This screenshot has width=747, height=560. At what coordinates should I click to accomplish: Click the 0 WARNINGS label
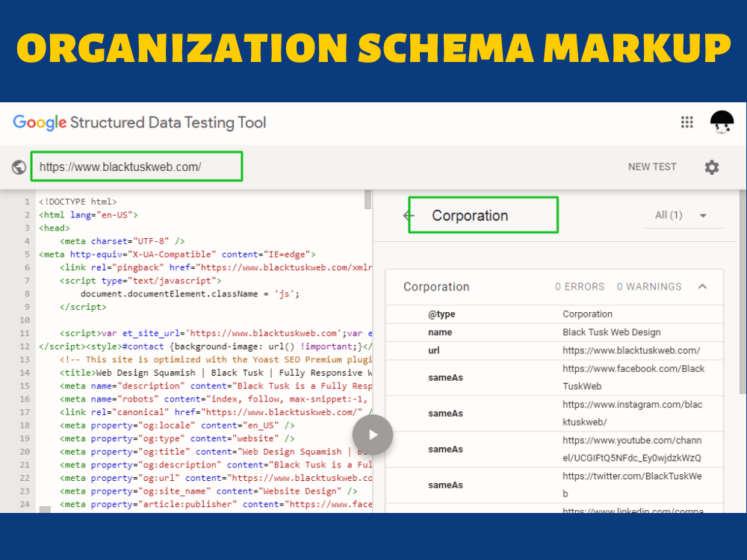(649, 287)
